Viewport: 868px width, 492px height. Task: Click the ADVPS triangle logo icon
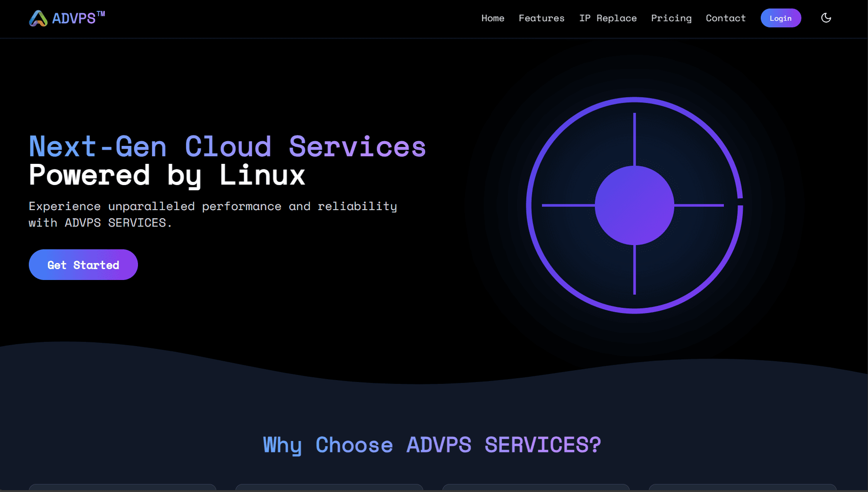38,18
